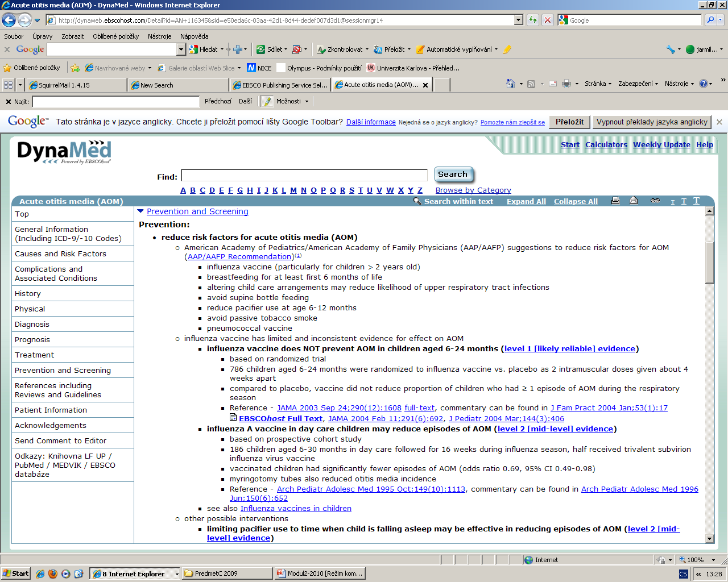
Task: Open the Weekly Update link
Action: pos(661,144)
